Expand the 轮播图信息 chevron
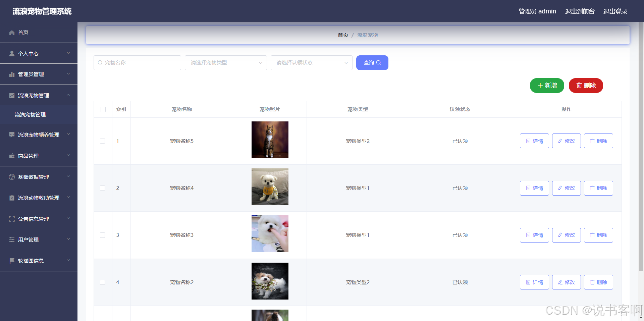644x321 pixels. (x=68, y=260)
